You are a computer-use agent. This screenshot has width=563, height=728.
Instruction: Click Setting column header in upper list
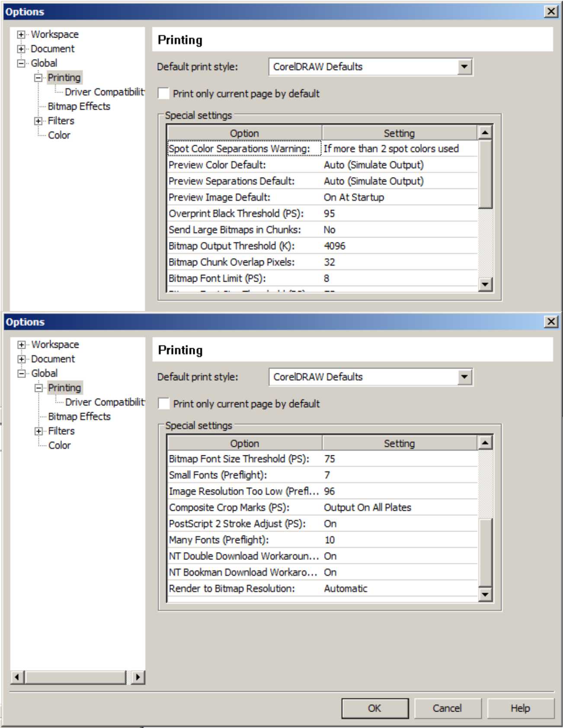[x=400, y=133]
